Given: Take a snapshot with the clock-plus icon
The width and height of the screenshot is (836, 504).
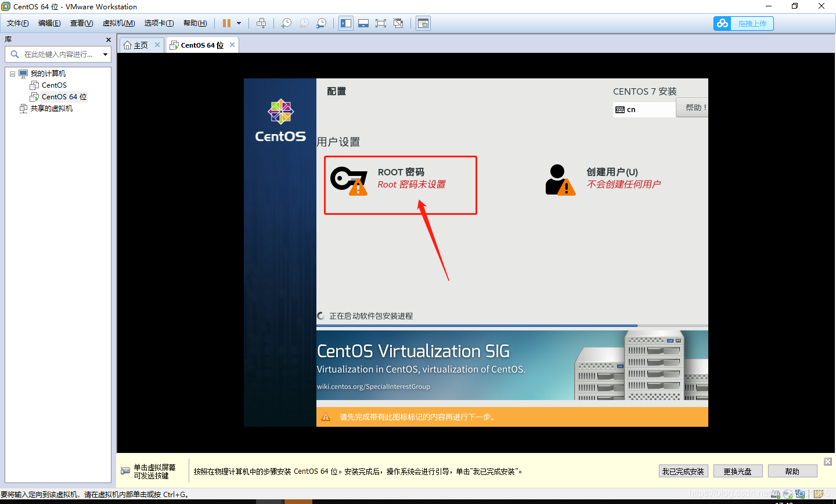Looking at the screenshot, I should point(286,23).
